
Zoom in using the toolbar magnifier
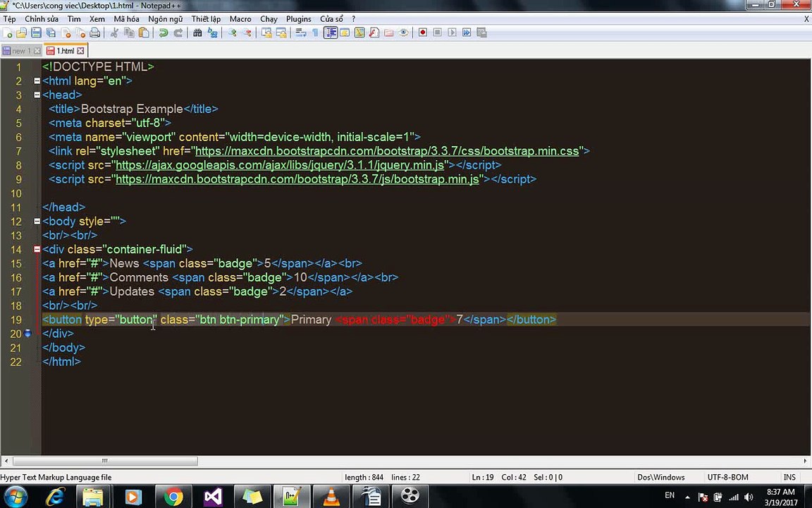(x=232, y=32)
